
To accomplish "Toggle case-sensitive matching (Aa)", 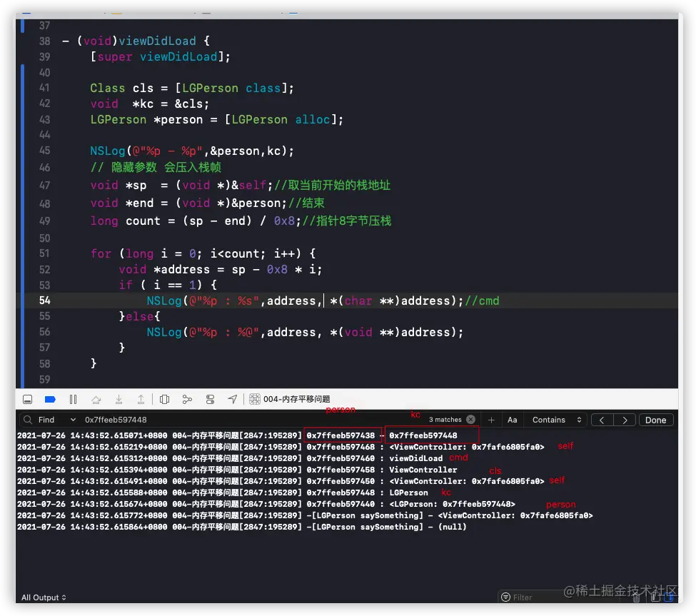I will [513, 420].
